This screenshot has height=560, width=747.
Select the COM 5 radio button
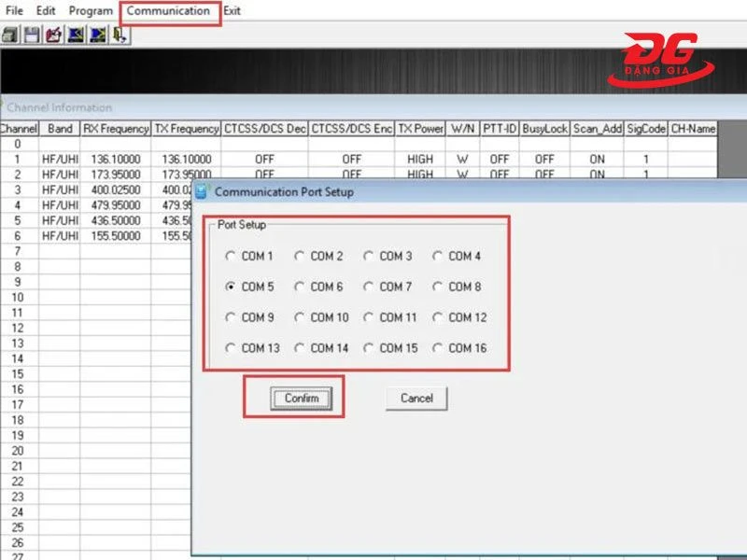[231, 287]
